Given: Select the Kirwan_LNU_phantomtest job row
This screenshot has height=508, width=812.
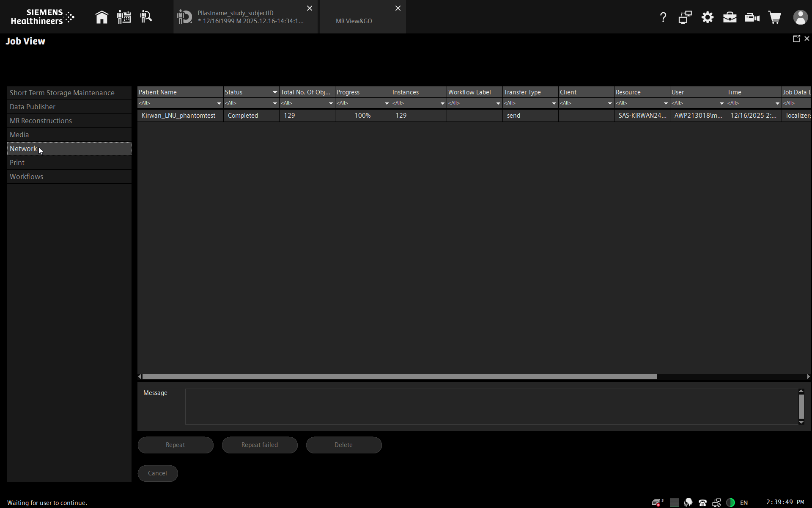Looking at the screenshot, I should tap(474, 116).
